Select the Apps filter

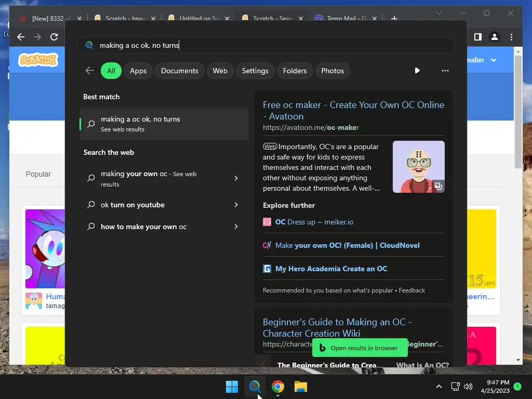coord(138,71)
